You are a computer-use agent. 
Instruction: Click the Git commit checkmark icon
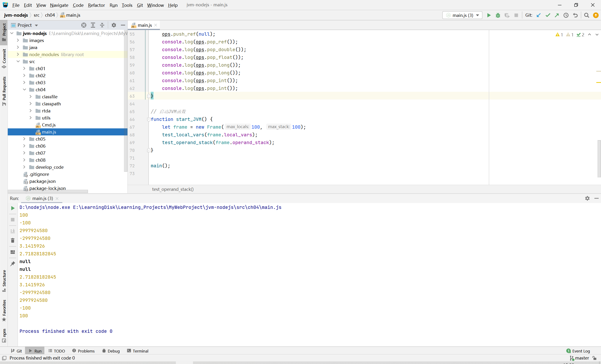coord(548,15)
